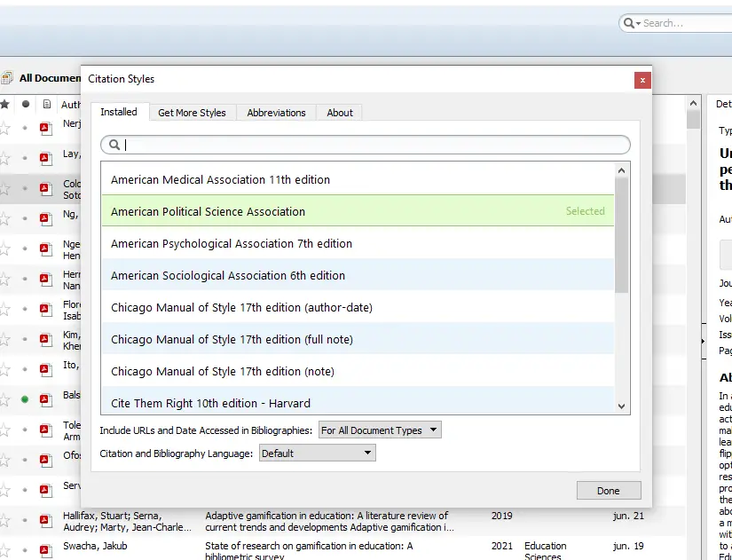Image resolution: width=732 pixels, height=560 pixels.
Task: Toggle read status dot in Swacha row
Action: click(25, 549)
